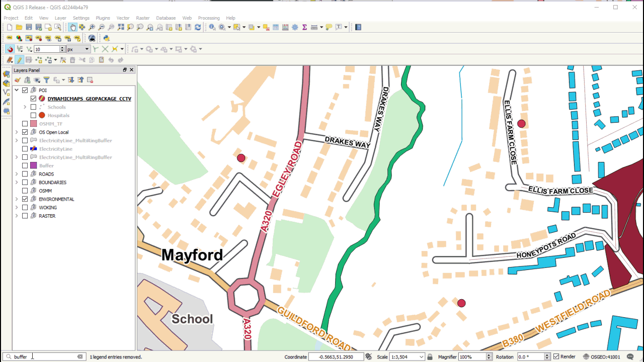Screen dimensions: 644x362
Task: Open the Plugins menu
Action: pos(103,18)
